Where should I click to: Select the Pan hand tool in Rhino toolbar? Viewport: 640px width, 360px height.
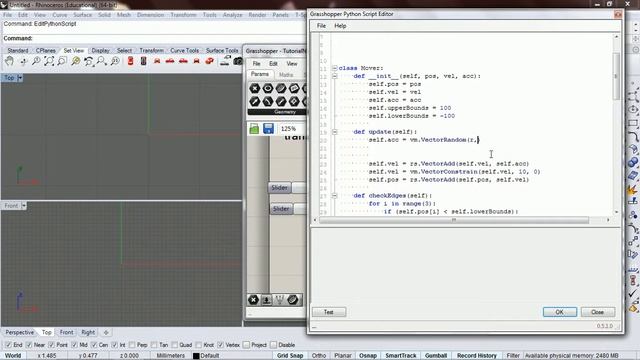[9, 62]
